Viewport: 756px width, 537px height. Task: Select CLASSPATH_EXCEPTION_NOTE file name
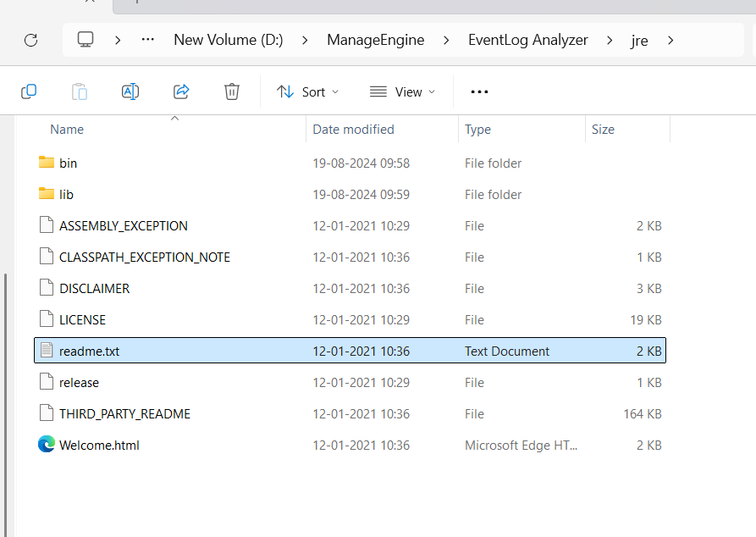145,257
